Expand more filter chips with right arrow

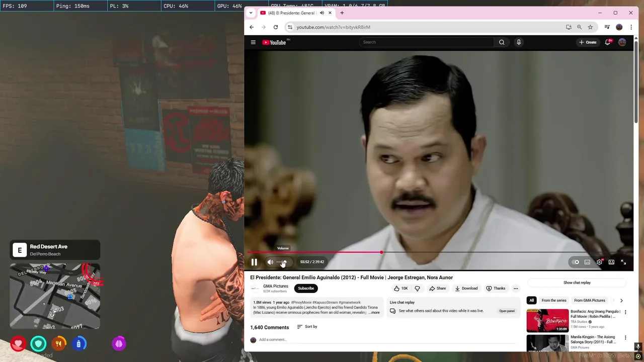[x=621, y=300]
